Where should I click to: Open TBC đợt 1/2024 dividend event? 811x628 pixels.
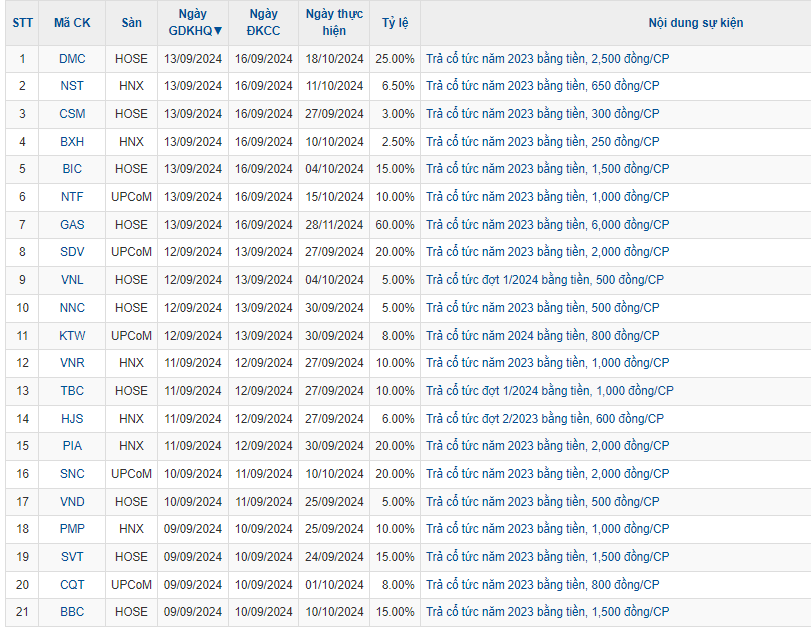click(549, 391)
